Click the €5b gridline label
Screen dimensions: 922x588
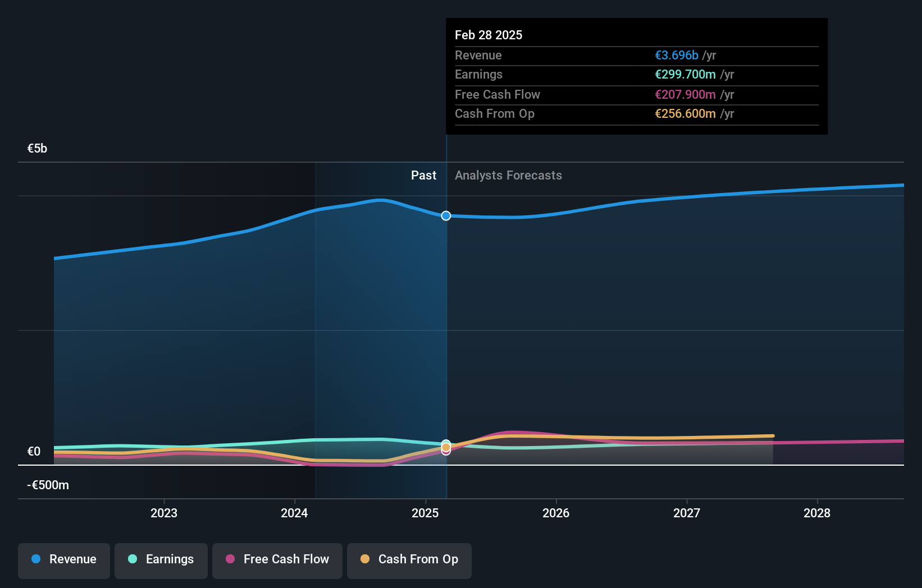(36, 148)
